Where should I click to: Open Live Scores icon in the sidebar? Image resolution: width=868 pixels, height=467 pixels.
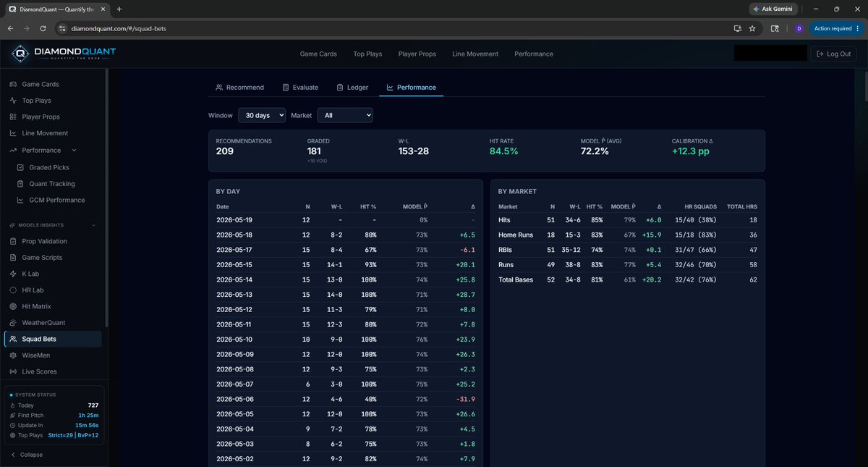(x=13, y=371)
